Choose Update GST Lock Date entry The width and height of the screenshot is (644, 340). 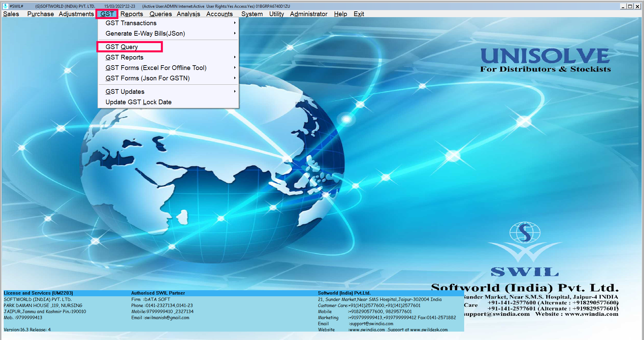(168, 102)
